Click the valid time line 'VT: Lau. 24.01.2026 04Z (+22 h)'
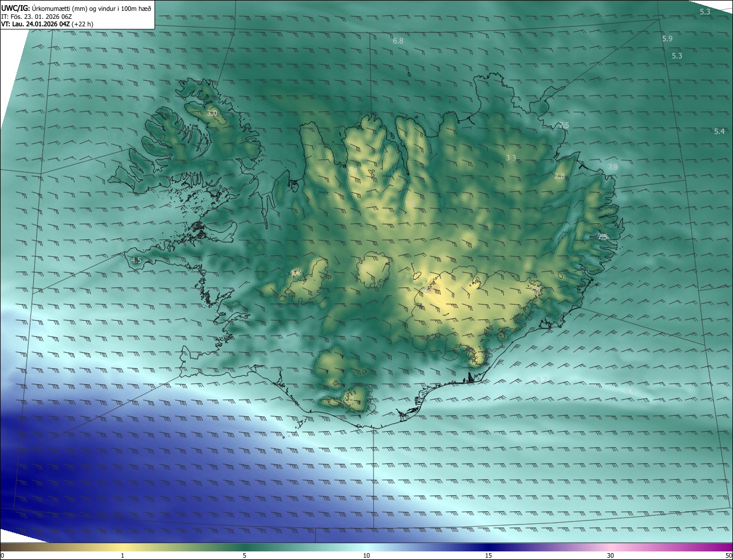The image size is (733, 560). click(x=47, y=24)
